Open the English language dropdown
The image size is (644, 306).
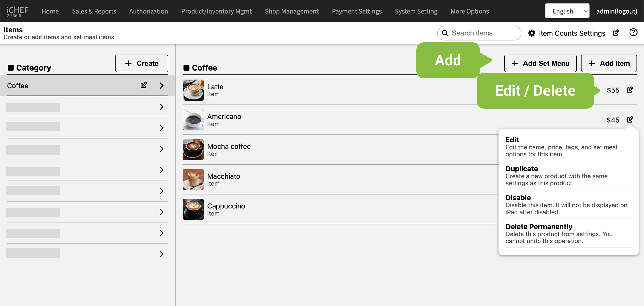[x=567, y=11]
